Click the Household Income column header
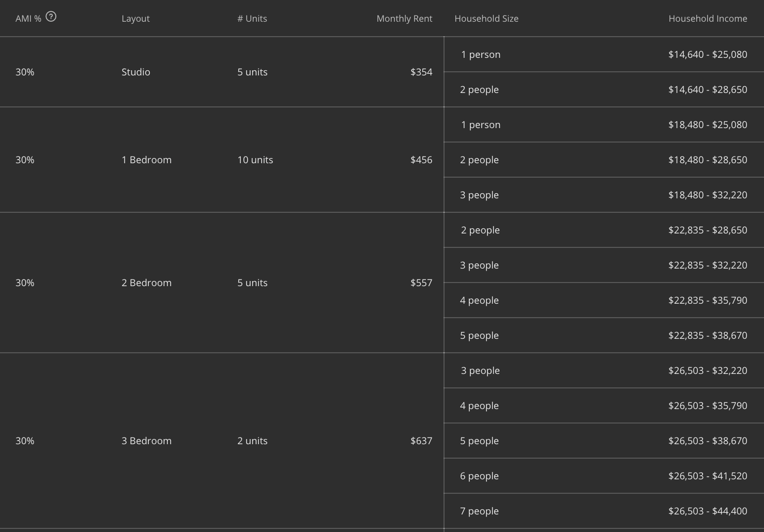The width and height of the screenshot is (764, 532). 708,19
